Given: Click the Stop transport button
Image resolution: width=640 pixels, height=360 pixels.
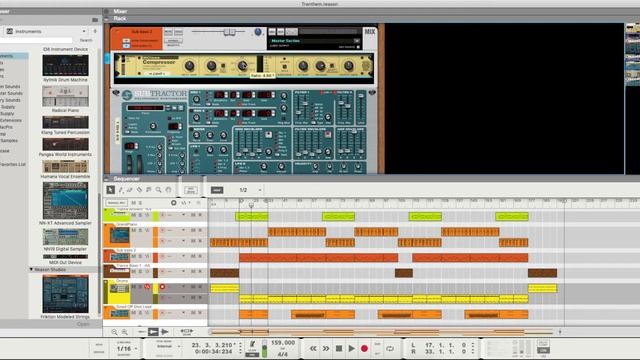Looking at the screenshot, I should (x=339, y=349).
